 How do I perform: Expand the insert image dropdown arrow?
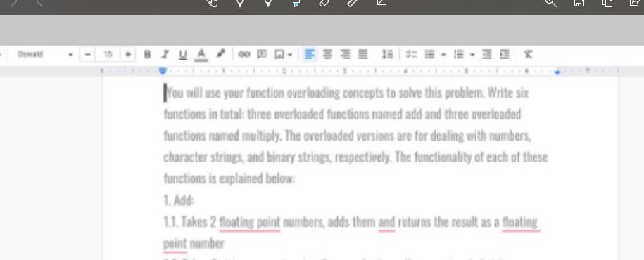pyautogui.click(x=290, y=55)
